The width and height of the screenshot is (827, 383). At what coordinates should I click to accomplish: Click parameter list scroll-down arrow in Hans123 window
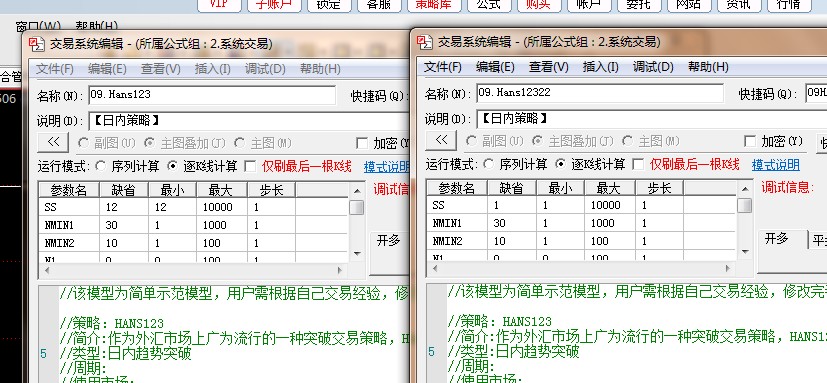tap(357, 253)
